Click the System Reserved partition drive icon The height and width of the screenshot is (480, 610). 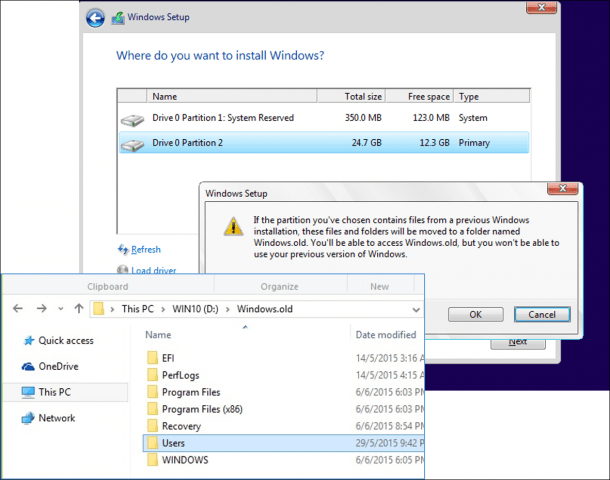click(132, 120)
